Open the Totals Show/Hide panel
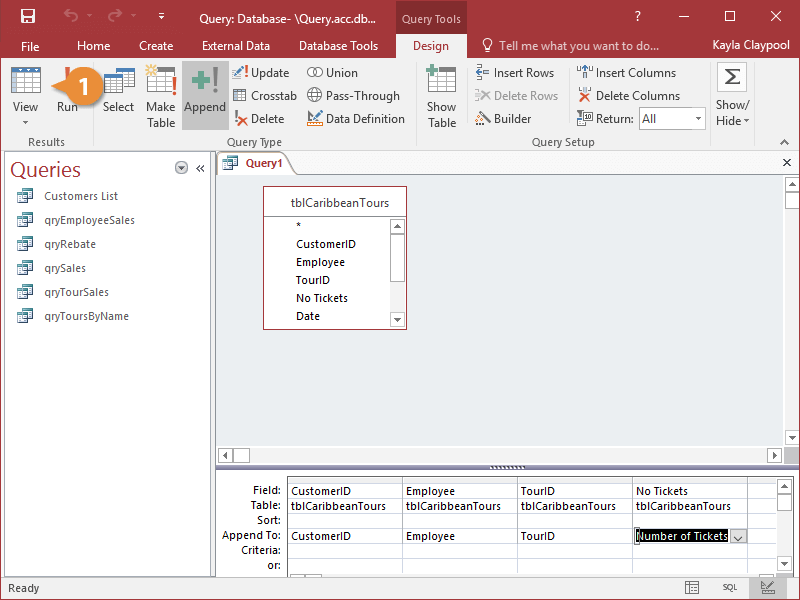This screenshot has width=800, height=600. click(731, 95)
